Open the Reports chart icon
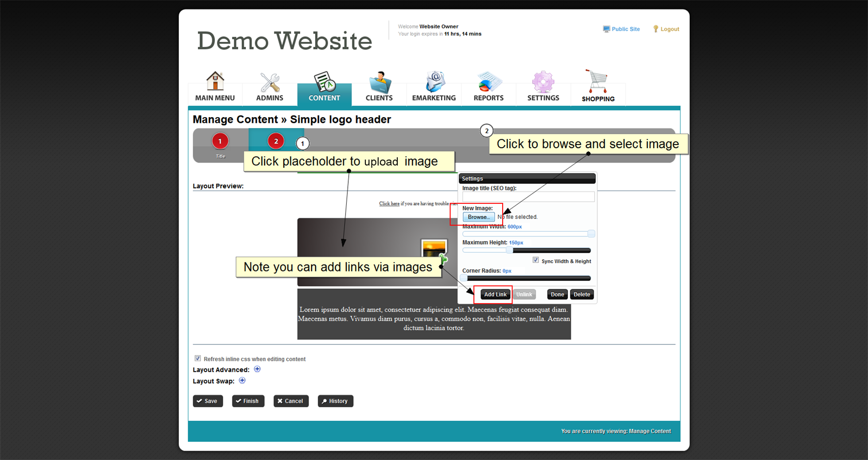868x460 pixels. tap(488, 83)
